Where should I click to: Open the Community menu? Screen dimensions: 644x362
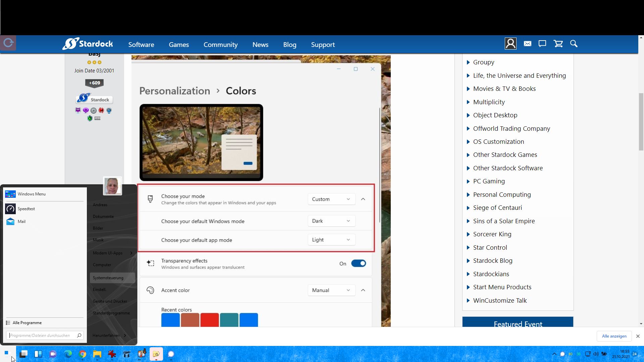coord(220,45)
